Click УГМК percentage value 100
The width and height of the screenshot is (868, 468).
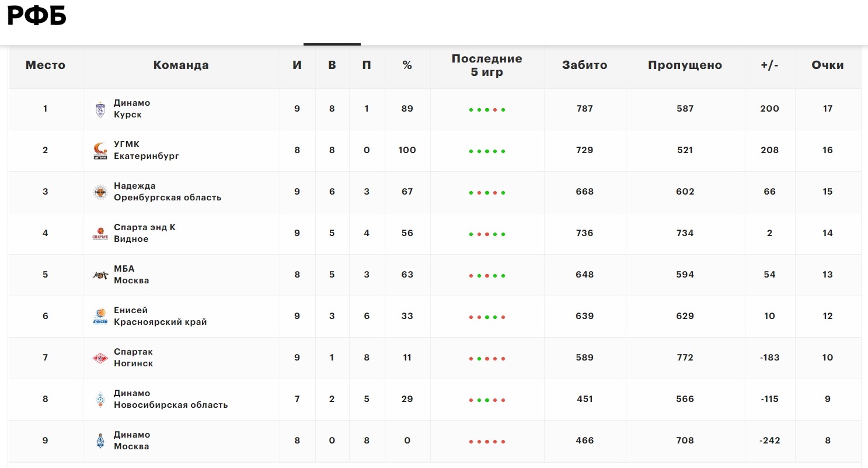[407, 150]
